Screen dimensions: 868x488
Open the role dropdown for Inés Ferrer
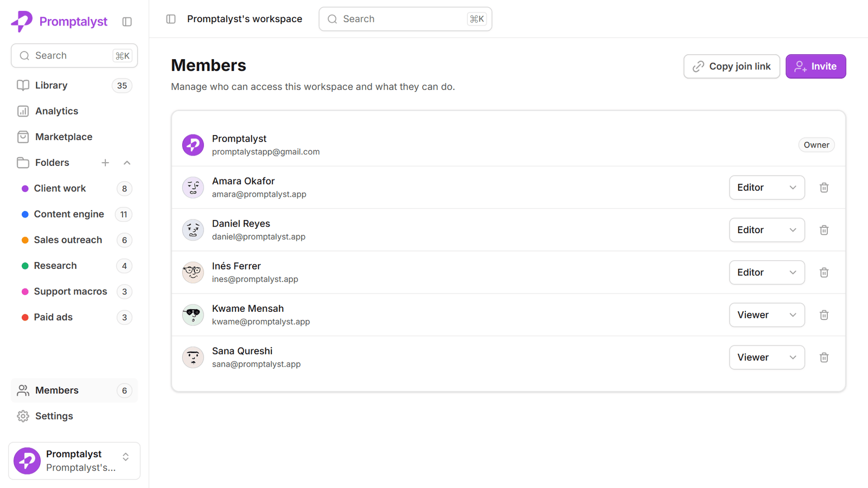(767, 272)
